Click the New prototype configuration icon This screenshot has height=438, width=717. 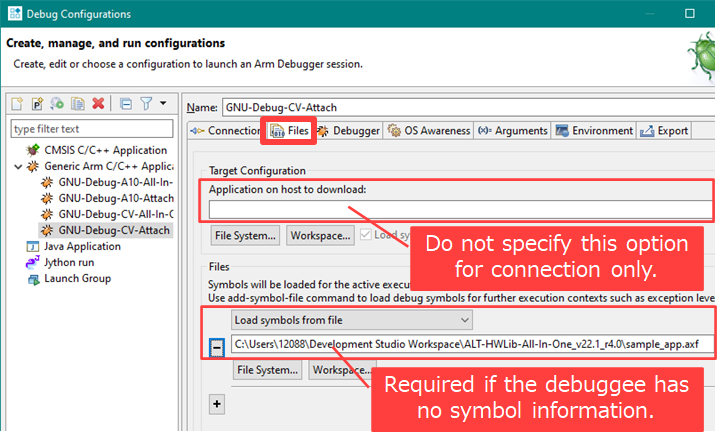click(37, 103)
